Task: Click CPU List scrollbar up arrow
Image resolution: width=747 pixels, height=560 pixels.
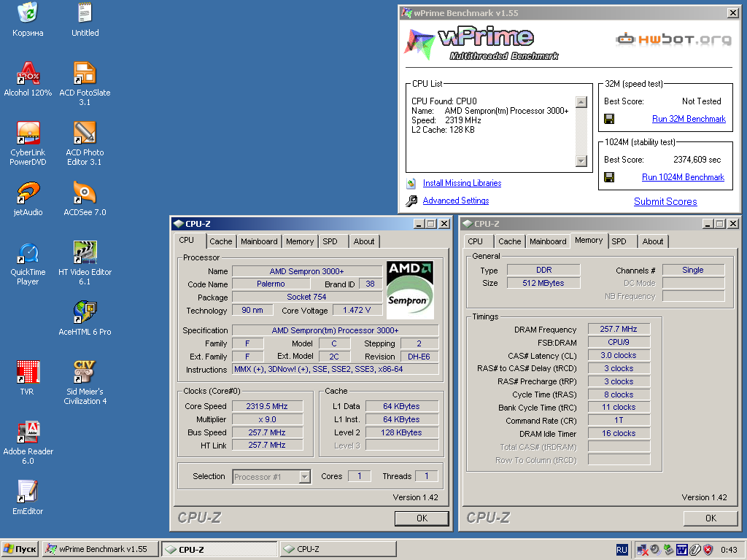Action: point(581,102)
